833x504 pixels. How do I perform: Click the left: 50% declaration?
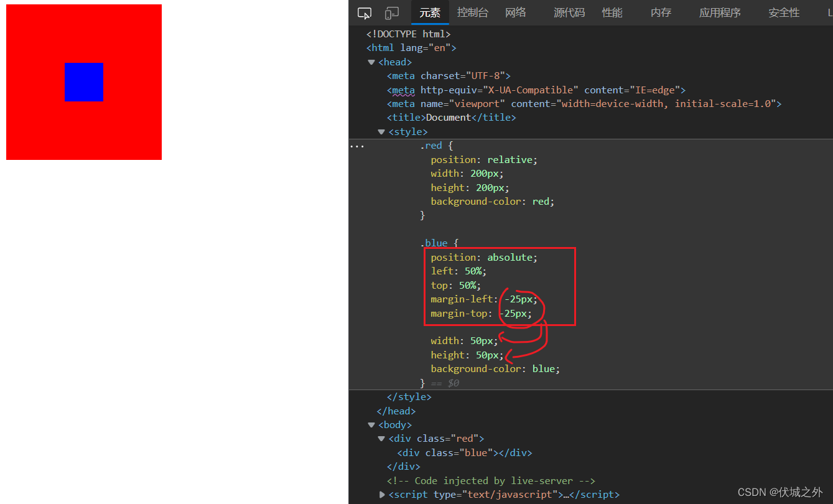pos(459,271)
